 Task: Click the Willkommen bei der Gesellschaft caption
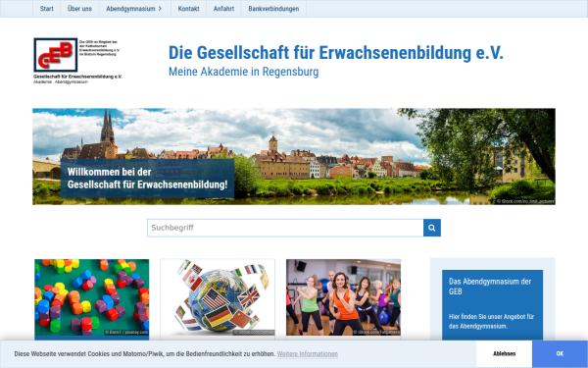(x=147, y=179)
